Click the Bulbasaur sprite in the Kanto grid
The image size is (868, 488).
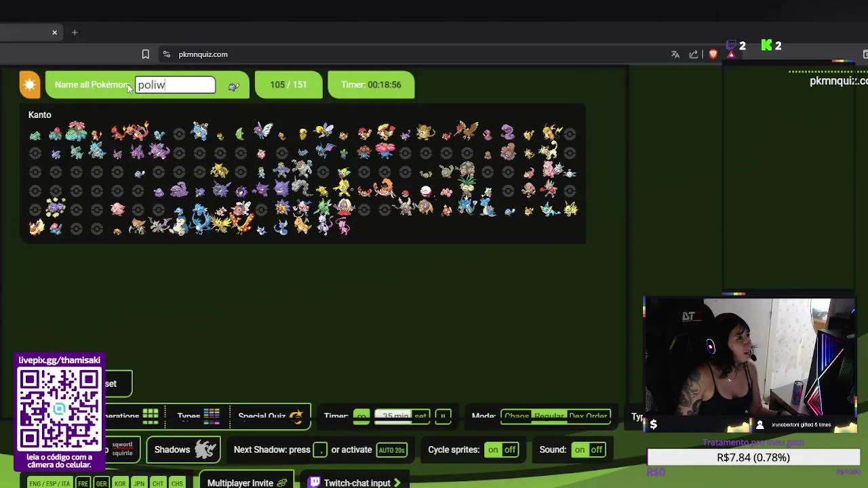[x=35, y=135]
